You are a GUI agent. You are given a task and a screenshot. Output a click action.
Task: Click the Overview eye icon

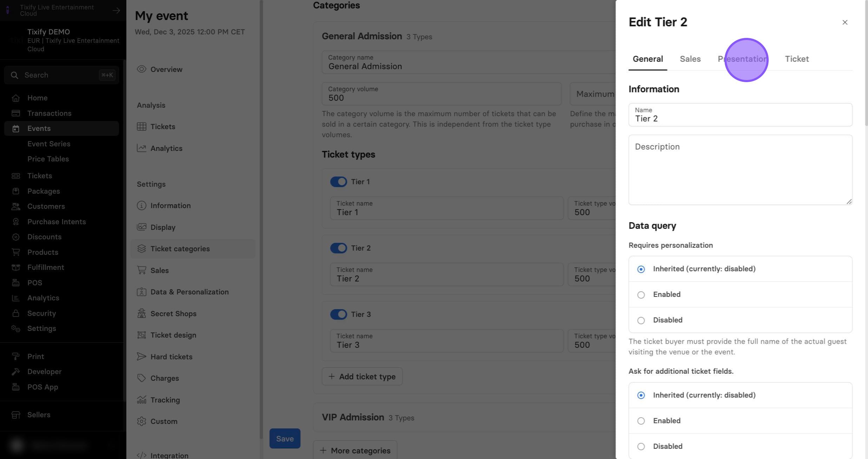141,69
